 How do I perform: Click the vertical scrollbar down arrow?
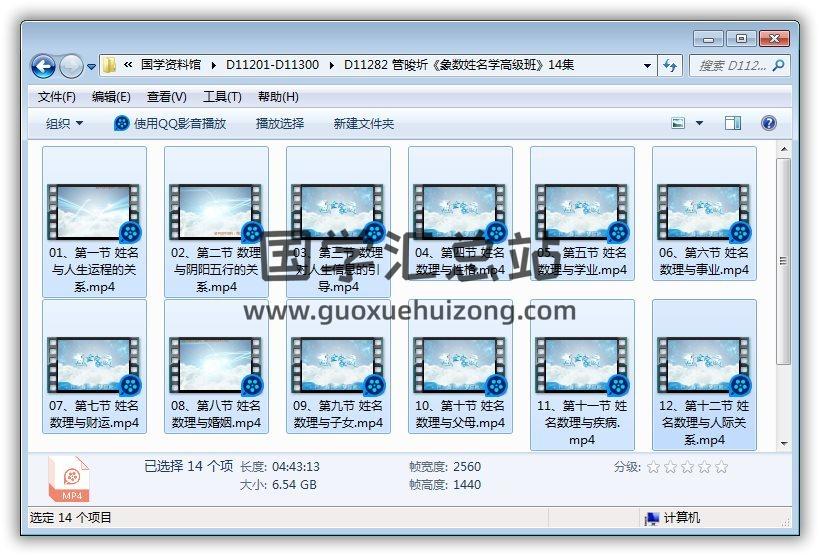pos(783,441)
